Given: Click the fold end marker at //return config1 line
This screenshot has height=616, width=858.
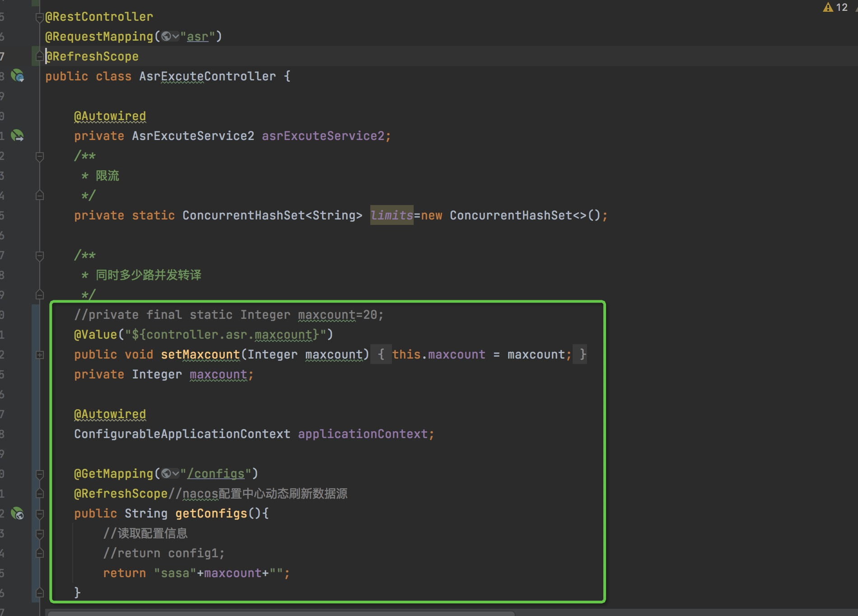Looking at the screenshot, I should pos(40,553).
